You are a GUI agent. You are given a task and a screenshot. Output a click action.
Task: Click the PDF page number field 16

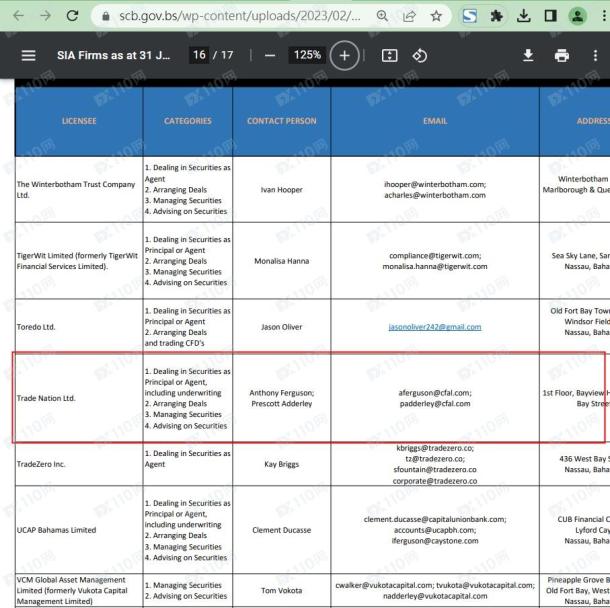(199, 55)
